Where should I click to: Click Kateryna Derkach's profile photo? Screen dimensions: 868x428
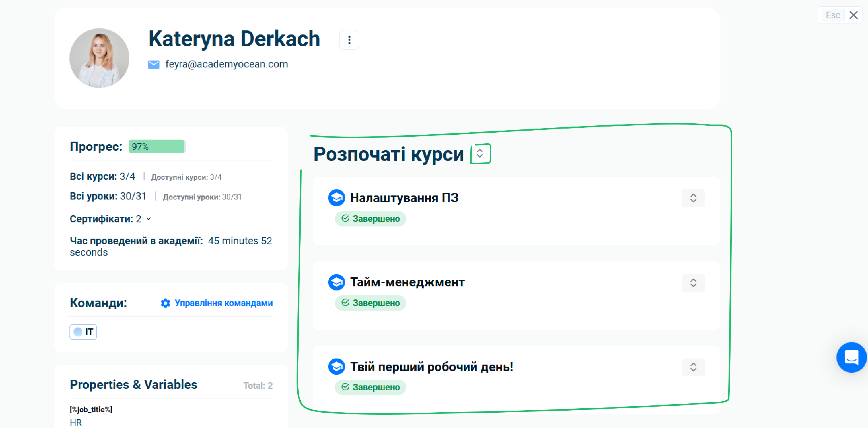tap(99, 58)
